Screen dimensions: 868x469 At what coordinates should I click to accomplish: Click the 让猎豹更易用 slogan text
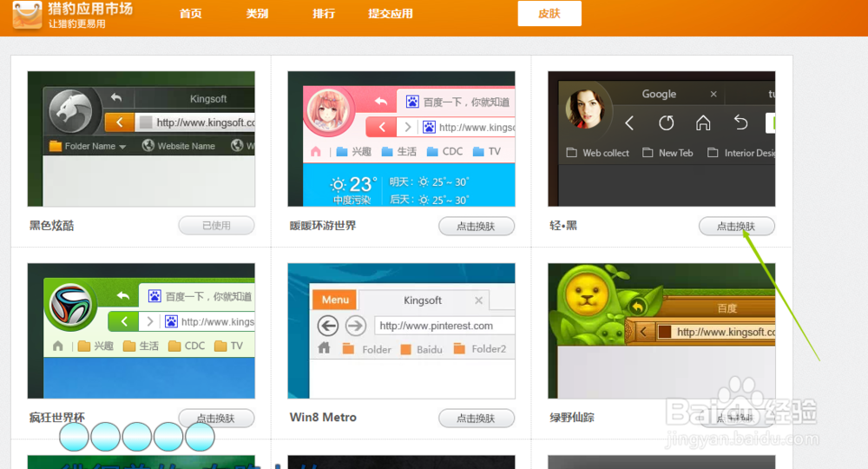(x=77, y=23)
